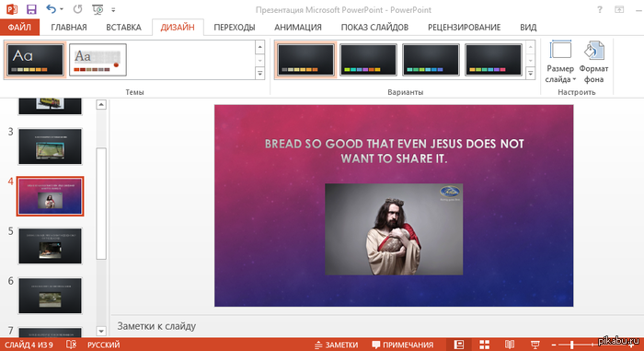This screenshot has width=644, height=351.
Task: Switch to Normal view icon
Action: (459, 345)
